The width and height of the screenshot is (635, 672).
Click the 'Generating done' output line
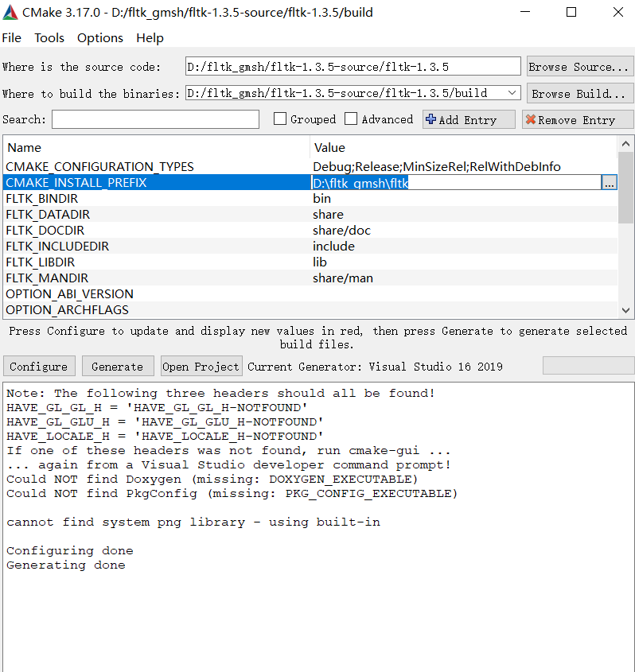click(x=66, y=565)
